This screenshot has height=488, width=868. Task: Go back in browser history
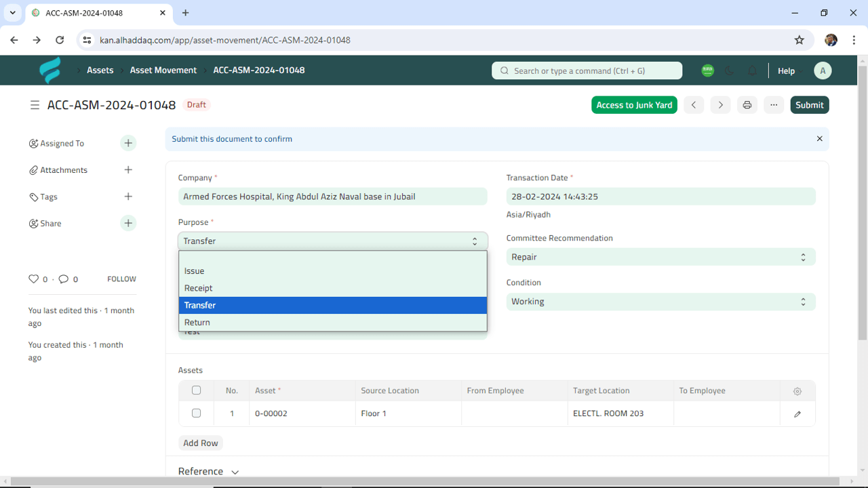point(14,40)
